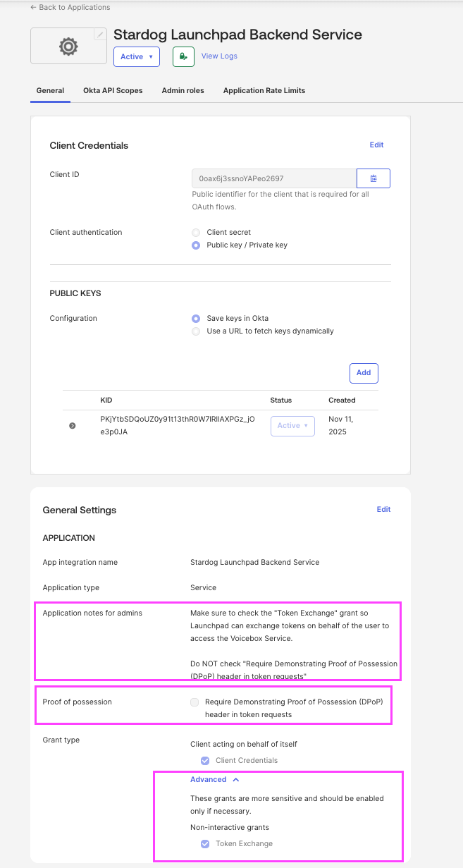This screenshot has width=463, height=868.
Task: Click the Service application type value
Action: [203, 587]
